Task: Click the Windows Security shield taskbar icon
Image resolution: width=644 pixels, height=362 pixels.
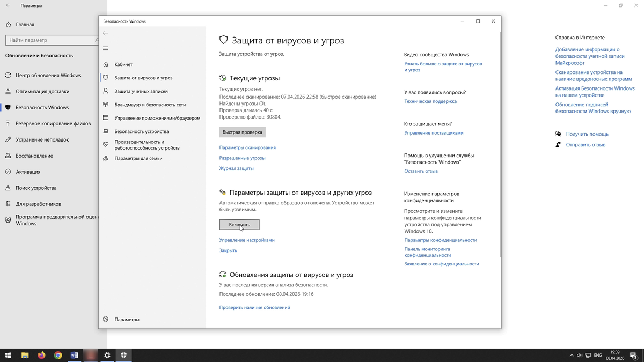Action: [x=123, y=355]
